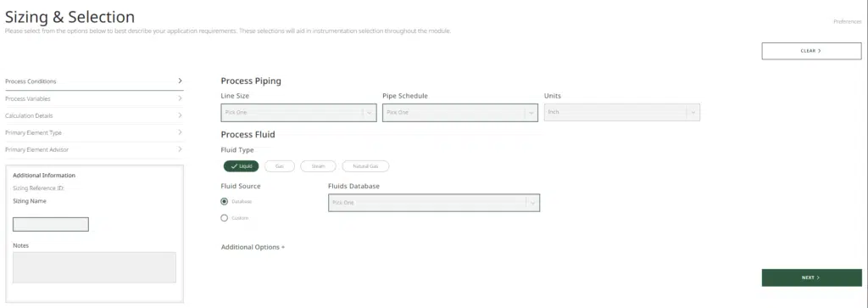The height and width of the screenshot is (308, 868).
Task: Select the Database fluid source radio
Action: [224, 201]
